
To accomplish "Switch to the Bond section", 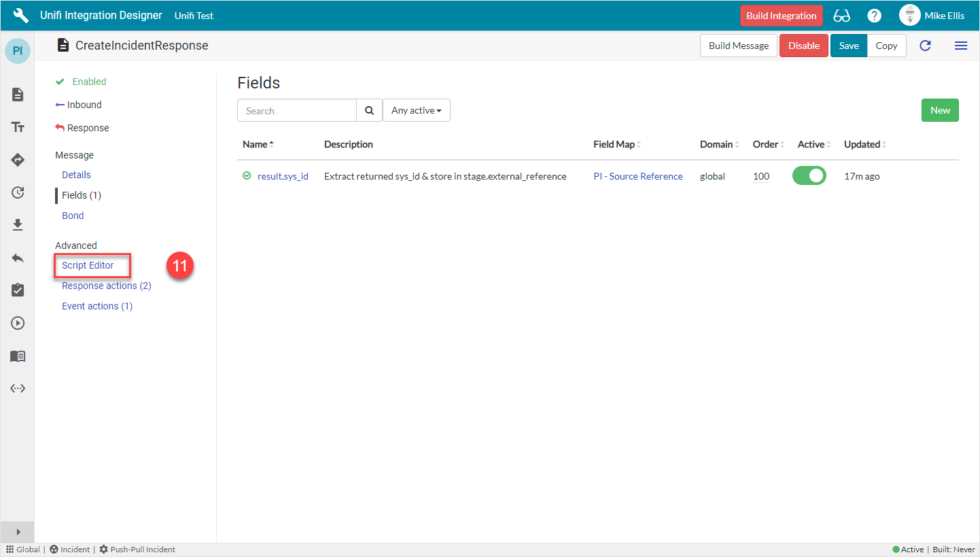I will click(x=72, y=215).
